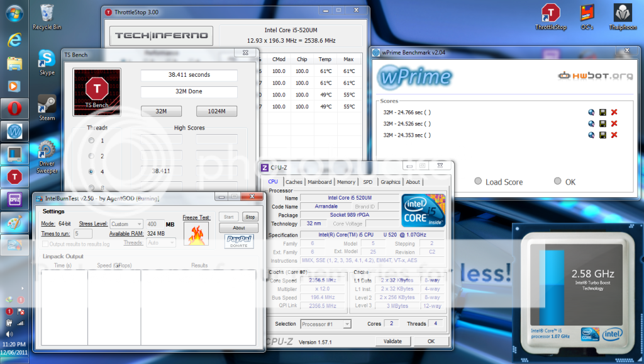Click the Validate button in CPU-Z
Screen dimensions: 644x364
pyautogui.click(x=392, y=341)
